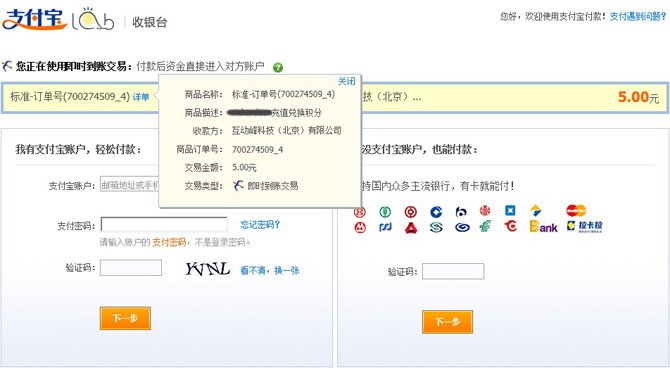The image size is (670, 368).
Task: Click the green help question mark icon
Action: click(278, 67)
